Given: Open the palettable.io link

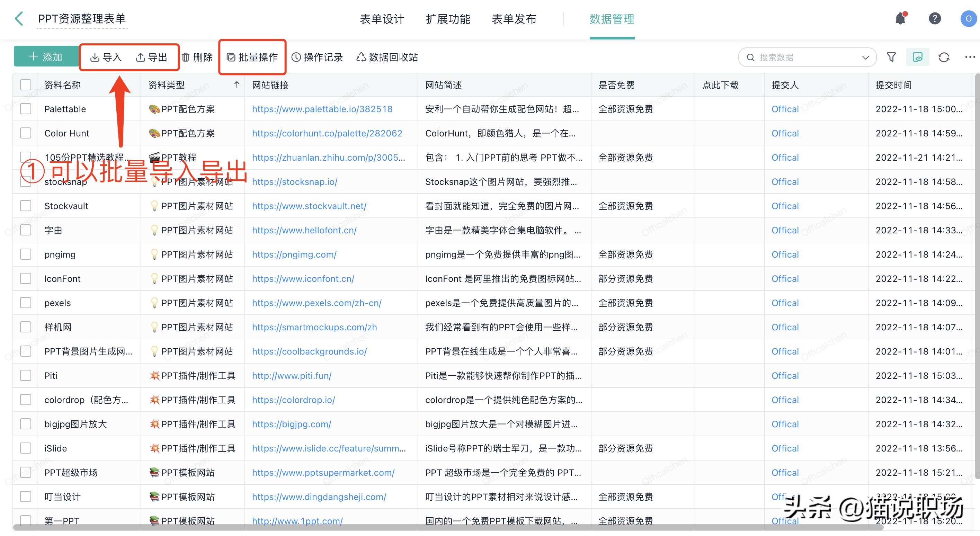Looking at the screenshot, I should tap(322, 109).
